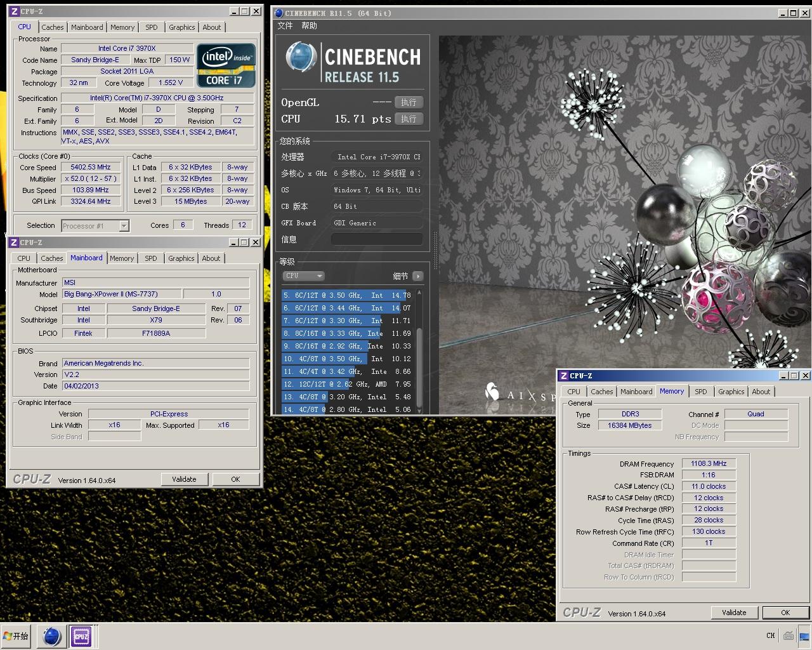Click the Cinebench title bar icon
This screenshot has height=650, width=812.
[278, 13]
